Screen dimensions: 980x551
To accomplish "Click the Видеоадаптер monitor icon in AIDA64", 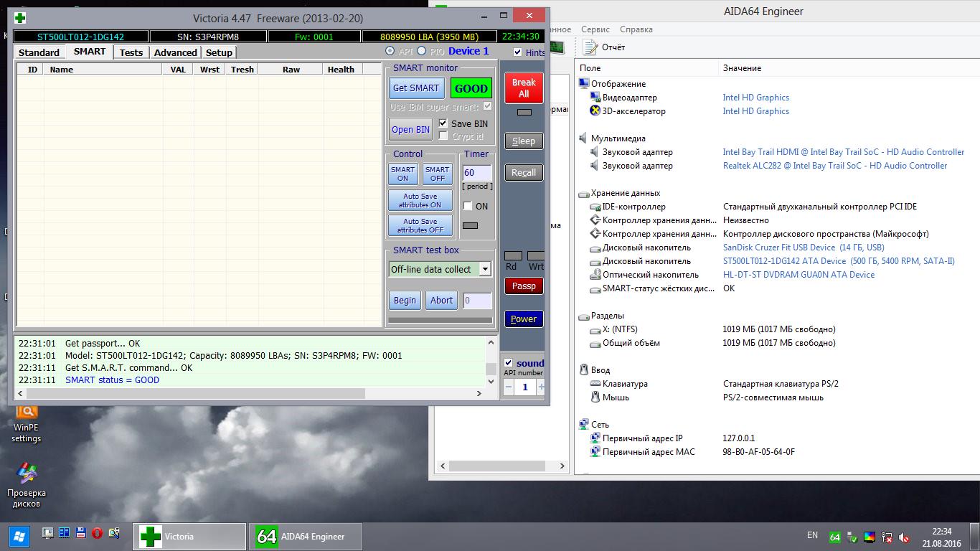I will coord(595,98).
